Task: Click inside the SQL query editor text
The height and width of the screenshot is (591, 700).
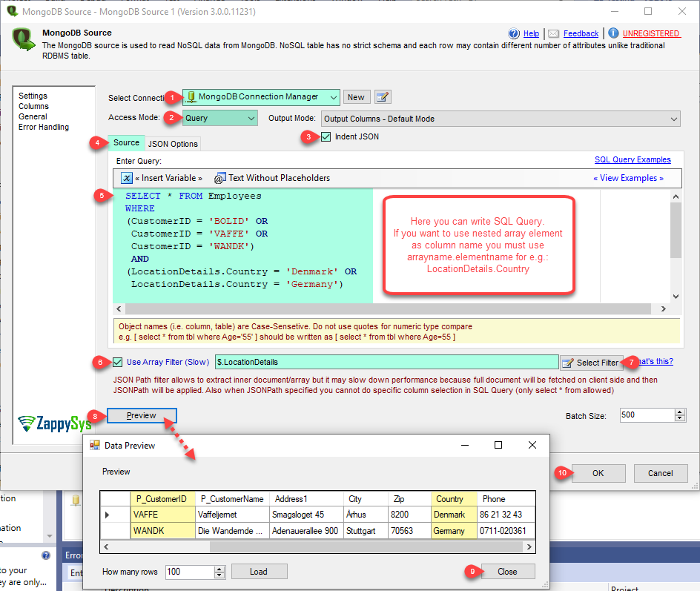Action: click(x=243, y=246)
